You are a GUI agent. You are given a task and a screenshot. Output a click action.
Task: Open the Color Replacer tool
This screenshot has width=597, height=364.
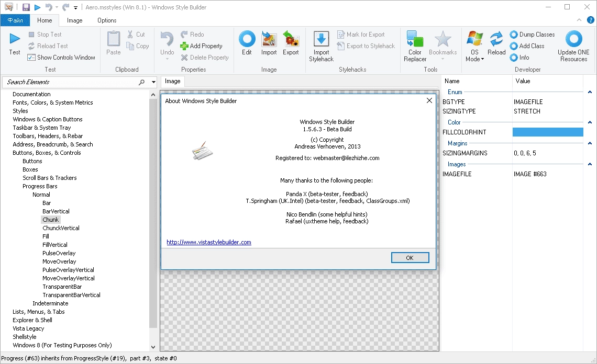pos(415,46)
